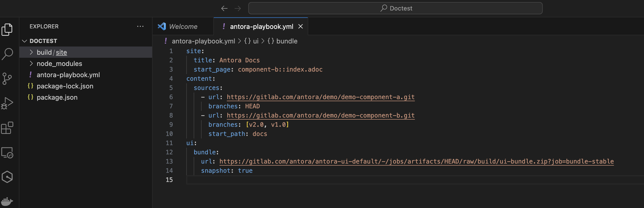The image size is (644, 208).
Task: Click the ui-bundle.zip URL link
Action: click(417, 161)
